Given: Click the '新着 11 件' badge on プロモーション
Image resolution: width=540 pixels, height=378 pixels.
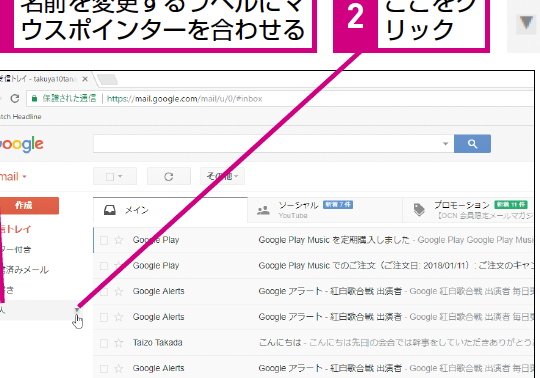Looking at the screenshot, I should [x=511, y=205].
